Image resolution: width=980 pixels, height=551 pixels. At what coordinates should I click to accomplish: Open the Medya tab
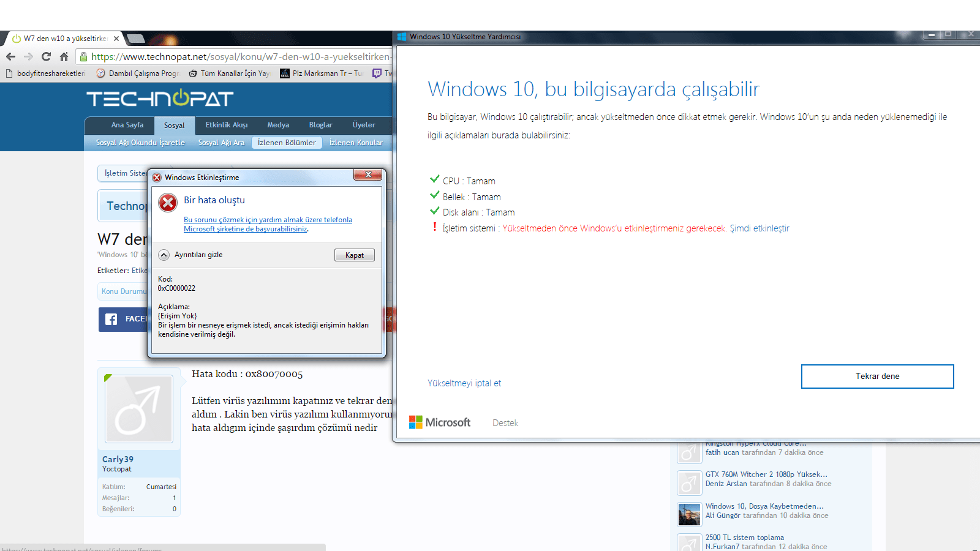(x=278, y=125)
